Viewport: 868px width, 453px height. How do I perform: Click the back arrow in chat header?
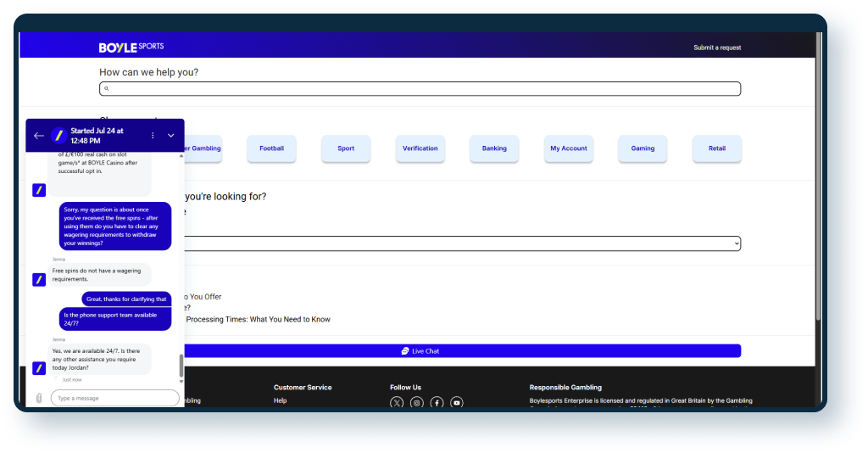coord(39,136)
